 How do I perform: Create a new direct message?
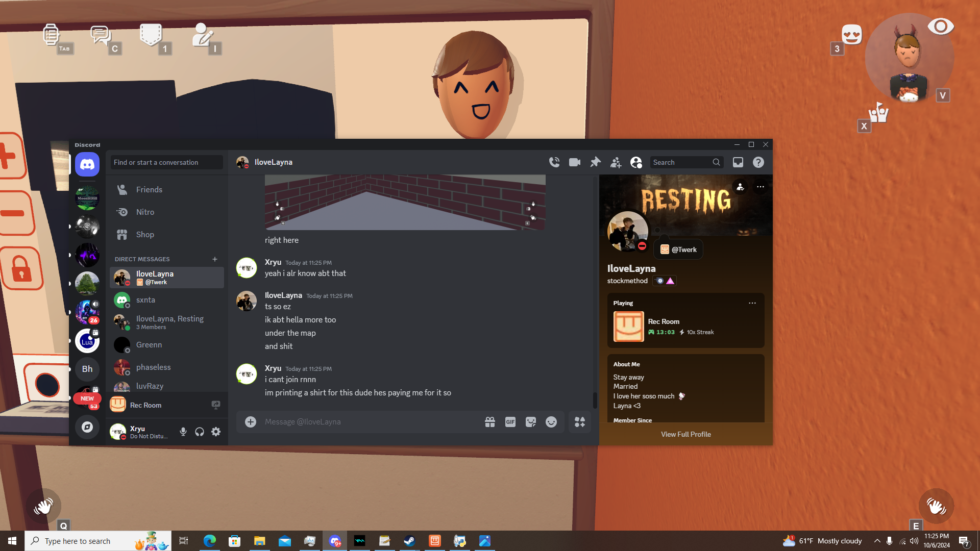coord(215,259)
